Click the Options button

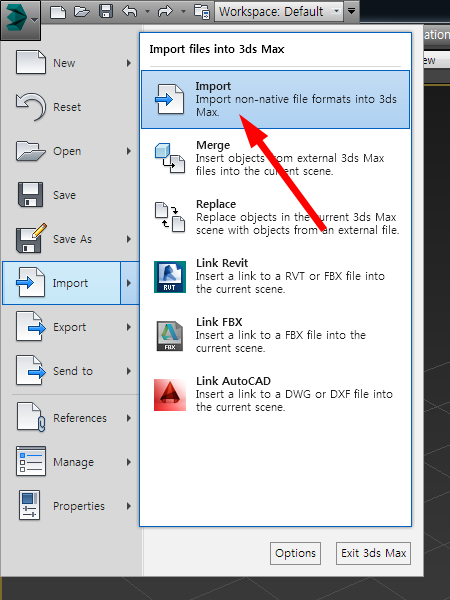coord(295,553)
